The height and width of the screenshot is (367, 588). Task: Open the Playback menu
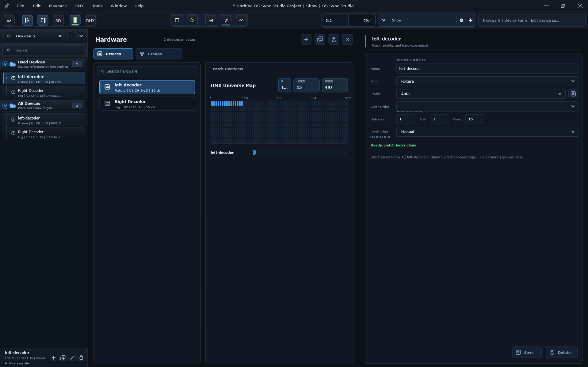tap(58, 6)
